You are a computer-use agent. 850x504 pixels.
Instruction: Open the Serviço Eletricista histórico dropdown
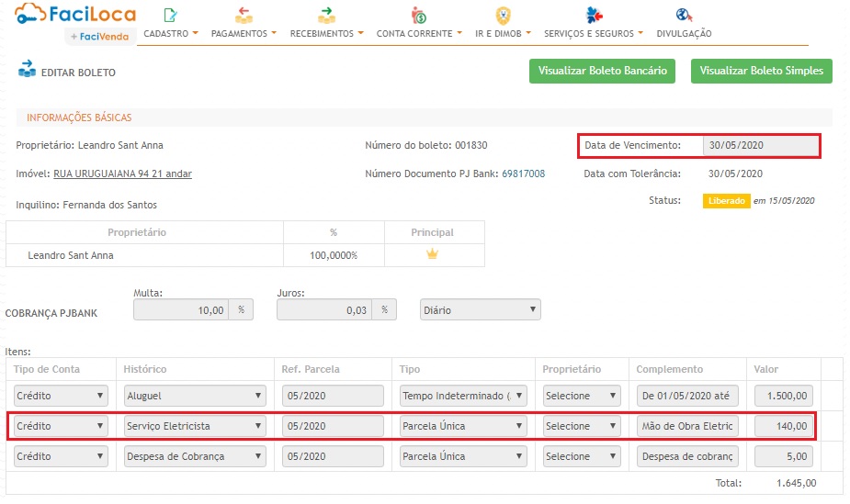[195, 426]
